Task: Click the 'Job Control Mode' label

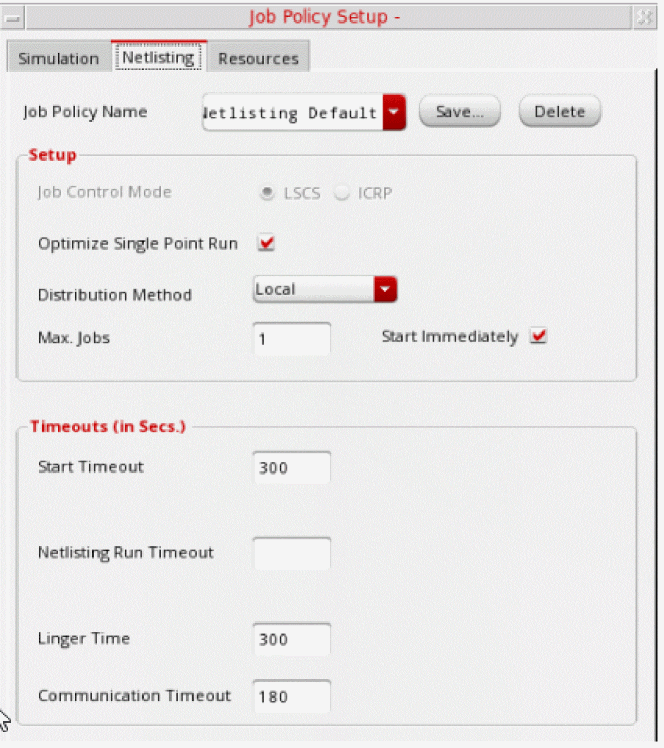Action: (x=104, y=192)
